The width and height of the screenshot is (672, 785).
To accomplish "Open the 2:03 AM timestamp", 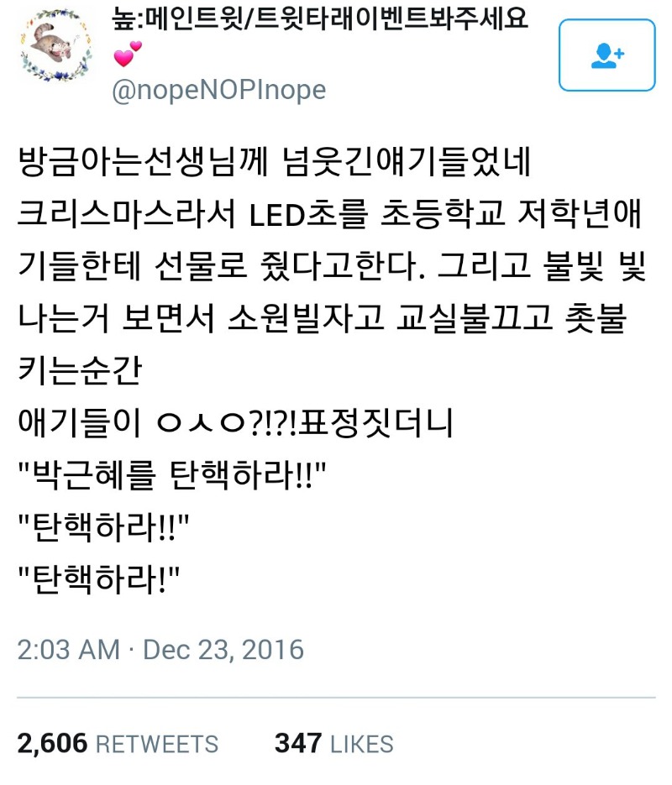I will point(69,650).
